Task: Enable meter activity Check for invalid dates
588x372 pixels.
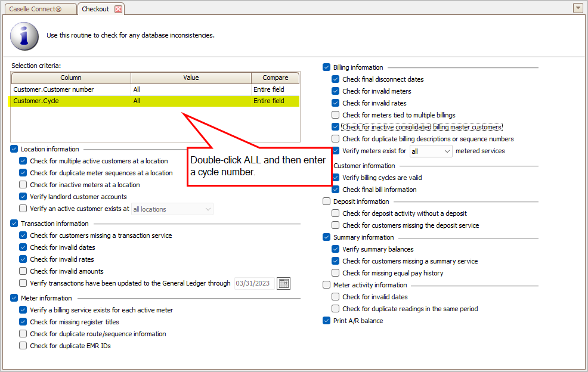Action: [x=336, y=297]
